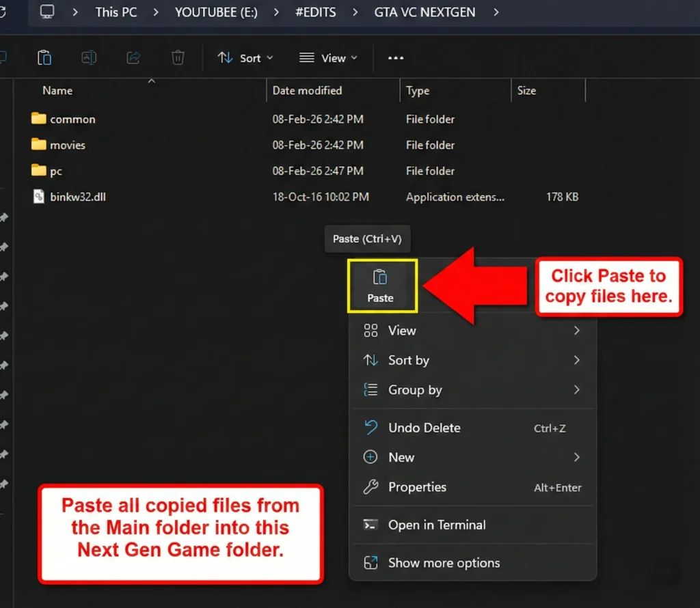
Task: Open the View dropdown in toolbar
Action: pos(329,58)
